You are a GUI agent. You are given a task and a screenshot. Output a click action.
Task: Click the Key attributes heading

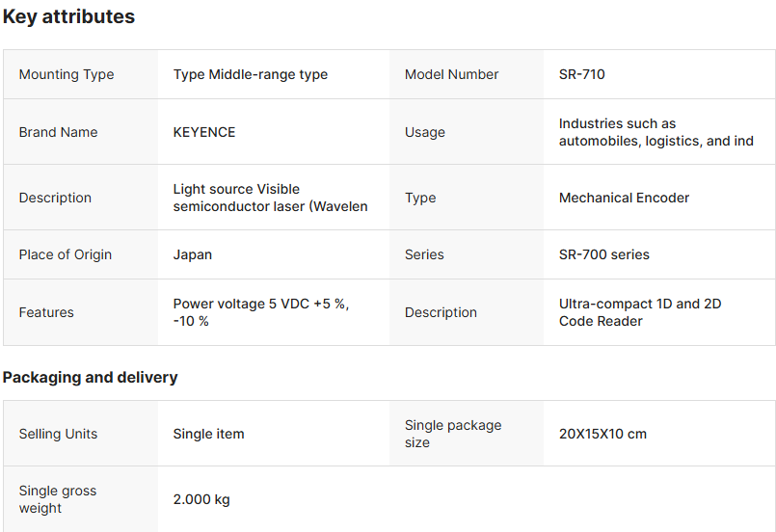pyautogui.click(x=68, y=16)
